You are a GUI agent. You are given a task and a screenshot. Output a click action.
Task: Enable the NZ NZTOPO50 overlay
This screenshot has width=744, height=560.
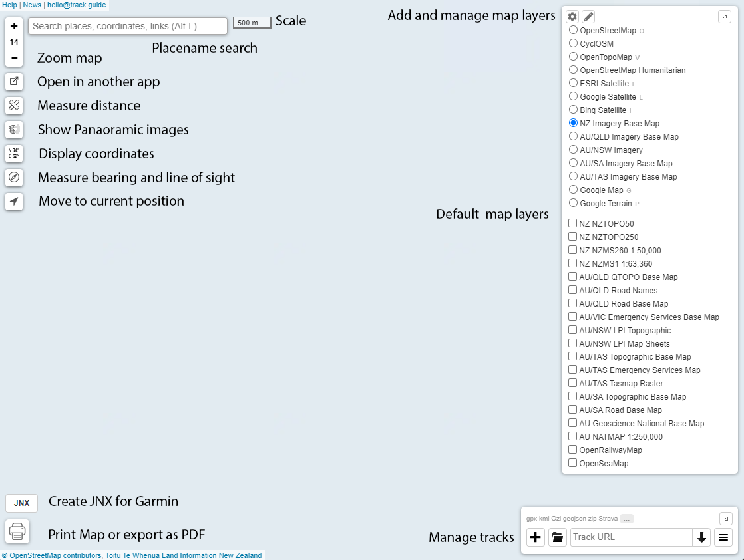pos(572,224)
